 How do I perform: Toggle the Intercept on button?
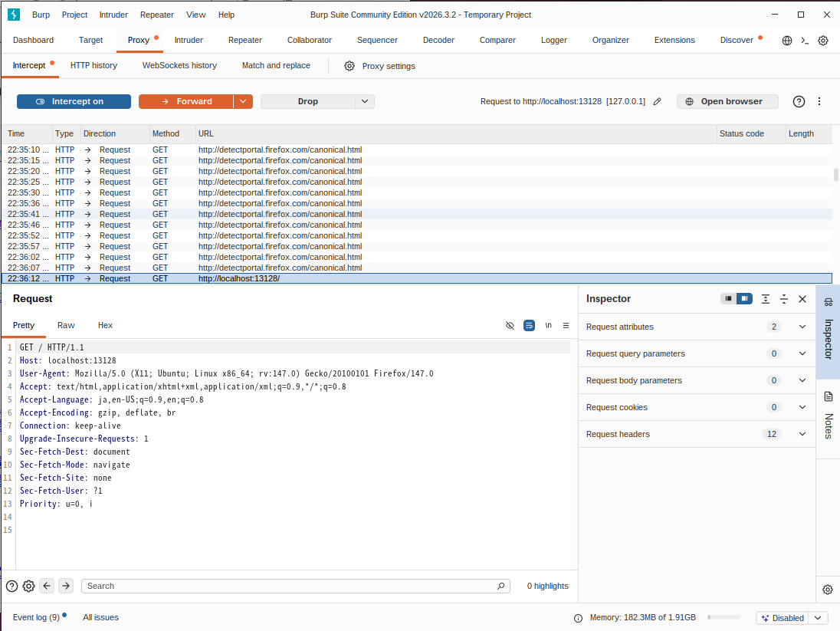pos(74,101)
